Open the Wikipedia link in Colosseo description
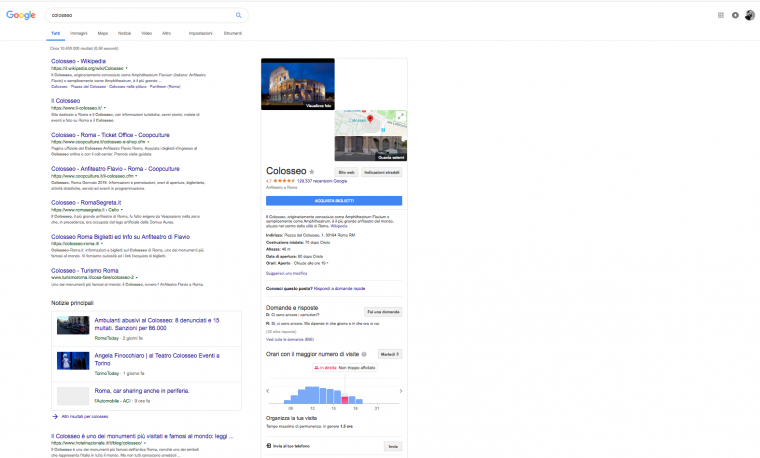This screenshot has height=458, width=760. point(339,226)
